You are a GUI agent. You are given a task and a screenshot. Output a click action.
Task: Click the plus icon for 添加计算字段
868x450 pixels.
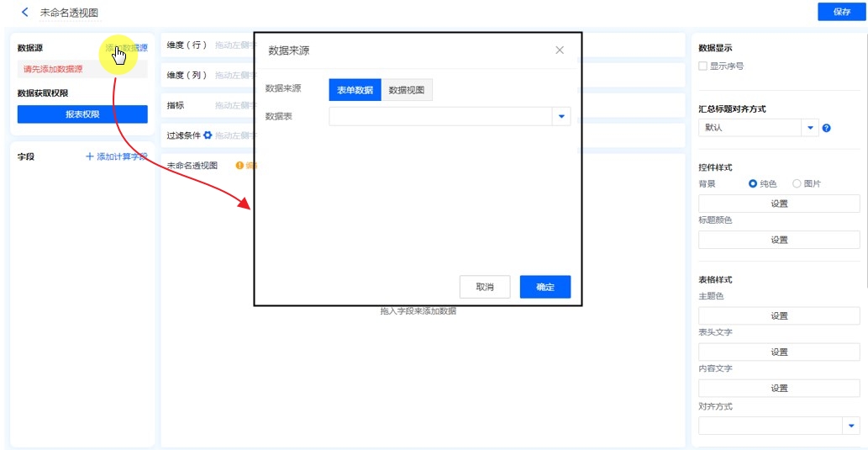tap(90, 156)
